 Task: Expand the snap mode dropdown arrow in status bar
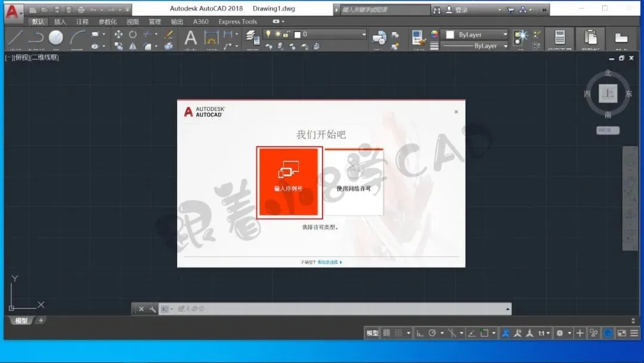(408, 333)
